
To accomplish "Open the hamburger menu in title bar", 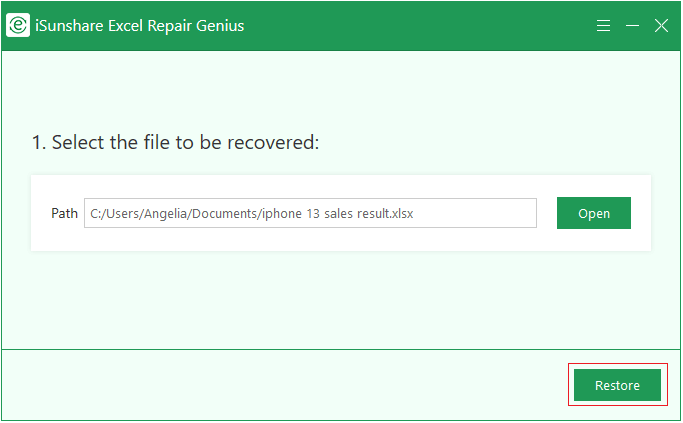I will [603, 26].
